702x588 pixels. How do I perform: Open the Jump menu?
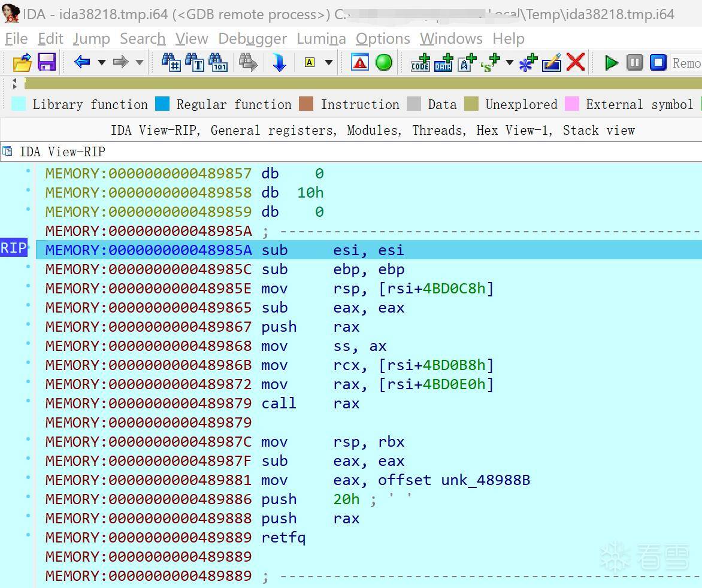(x=91, y=39)
